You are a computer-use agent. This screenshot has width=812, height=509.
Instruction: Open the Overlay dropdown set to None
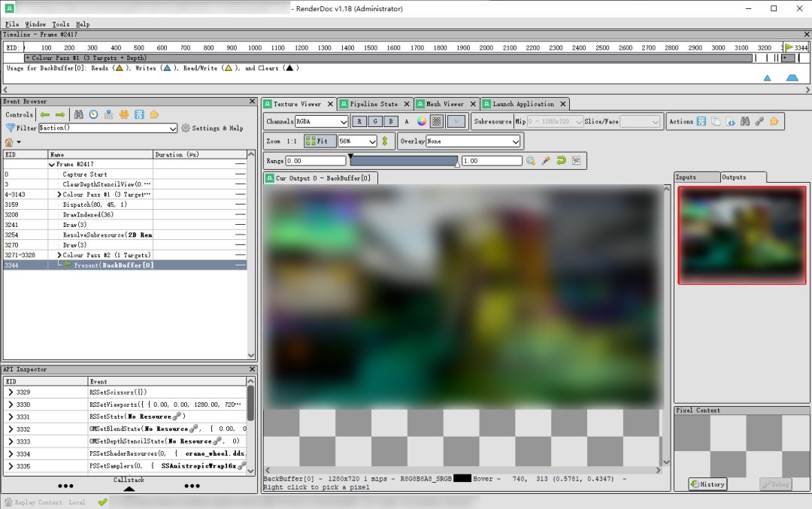(x=473, y=141)
